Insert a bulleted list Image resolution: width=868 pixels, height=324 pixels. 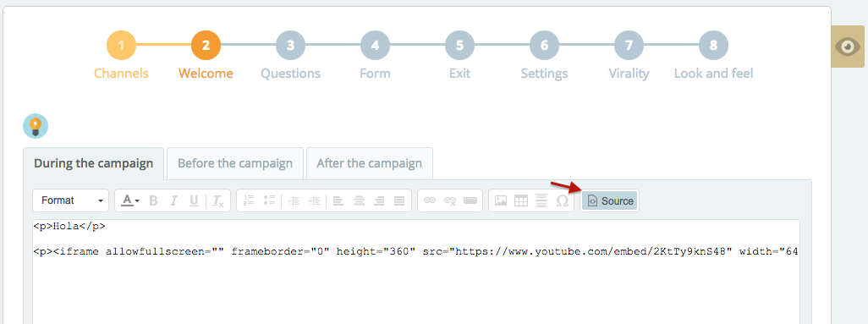point(270,201)
